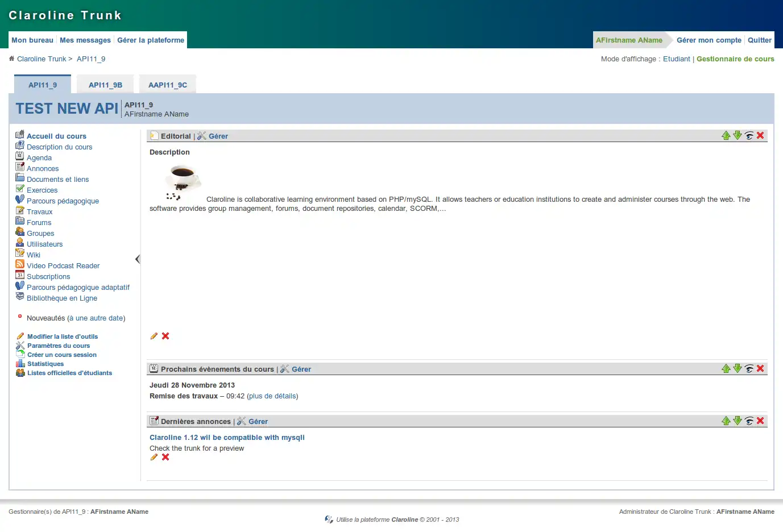Image resolution: width=783 pixels, height=532 pixels.
Task: Open the Statistiques tool
Action: pos(44,364)
